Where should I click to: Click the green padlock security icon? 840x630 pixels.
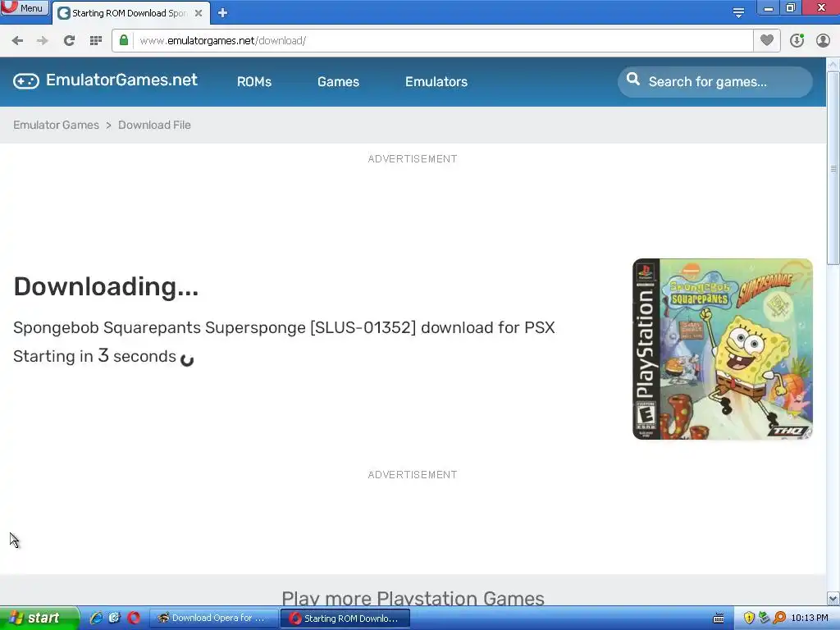(x=124, y=40)
